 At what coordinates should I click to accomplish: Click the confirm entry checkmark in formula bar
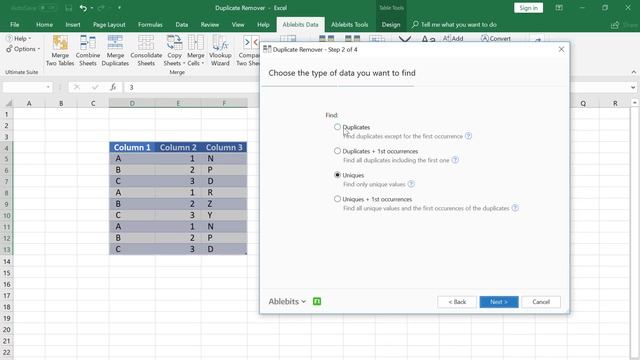tap(95, 87)
